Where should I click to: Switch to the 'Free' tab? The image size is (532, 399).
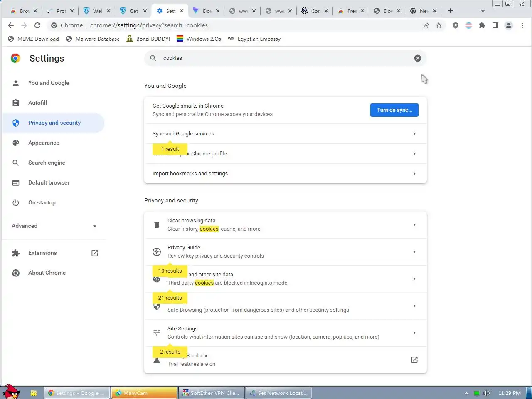click(x=351, y=11)
